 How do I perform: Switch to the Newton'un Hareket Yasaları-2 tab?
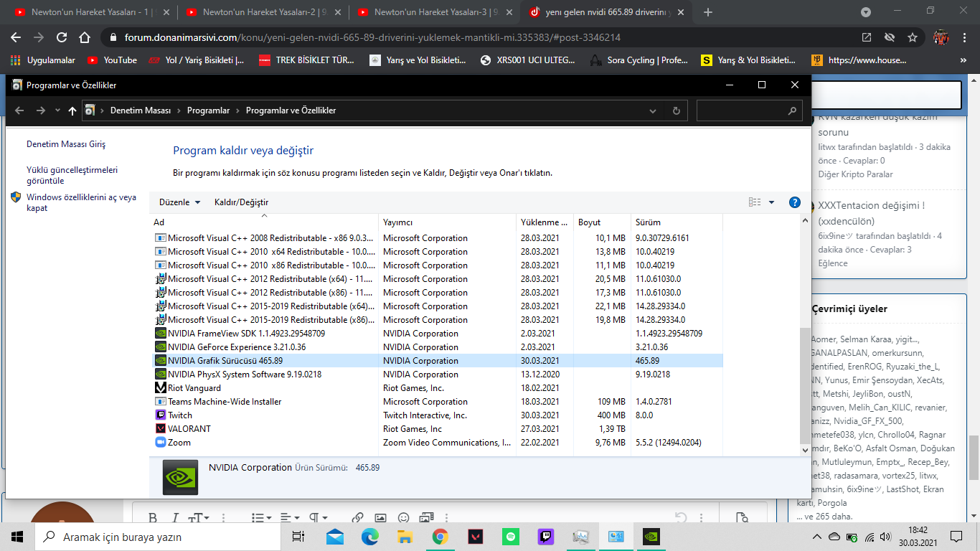tap(263, 12)
